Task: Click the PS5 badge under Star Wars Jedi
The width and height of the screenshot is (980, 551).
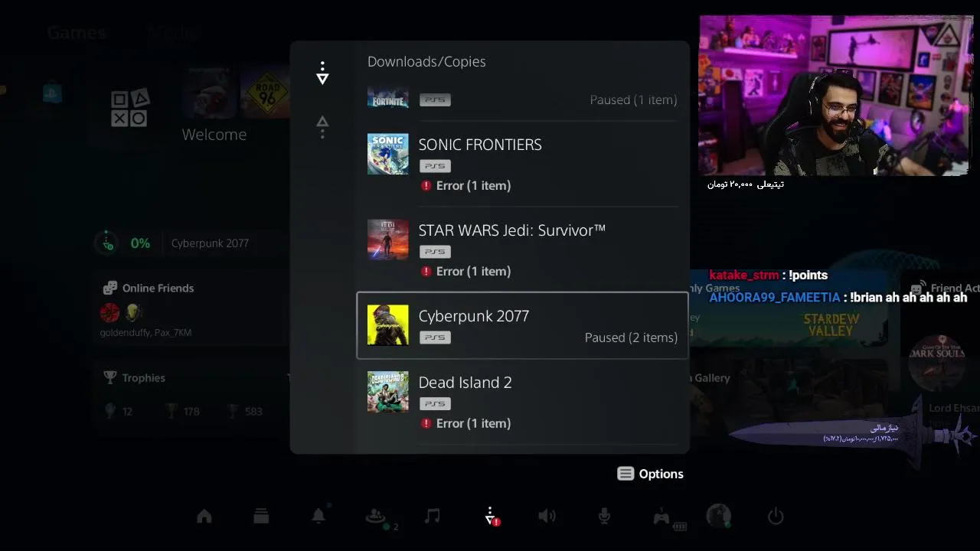Action: point(435,252)
